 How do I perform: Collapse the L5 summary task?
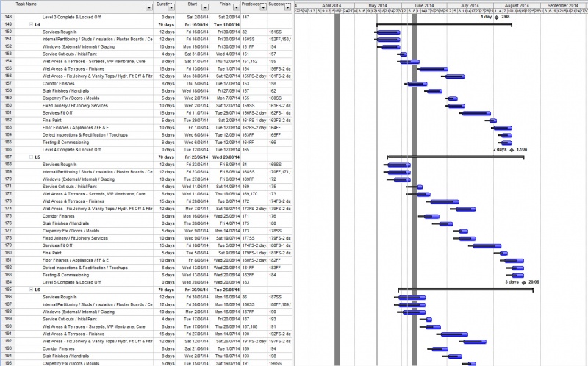[31, 157]
